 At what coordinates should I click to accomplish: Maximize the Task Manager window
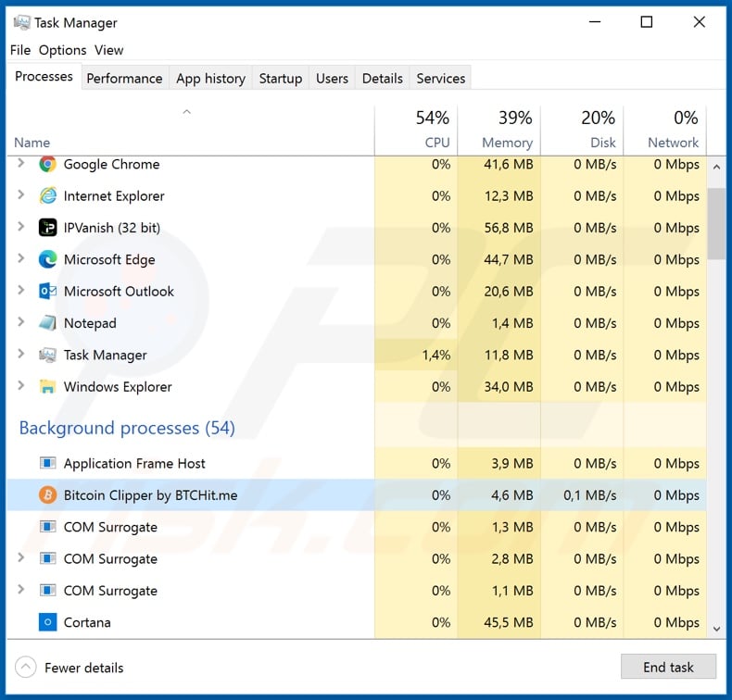click(x=647, y=22)
